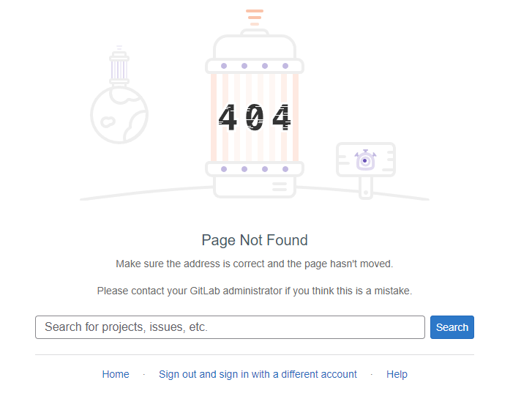Viewport: 532px width, 399px height.
Task: Click the address is correct message text
Action: [x=255, y=264]
